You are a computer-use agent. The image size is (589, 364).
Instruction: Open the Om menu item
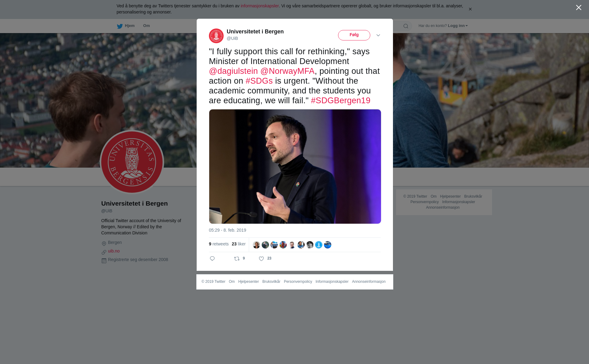tap(146, 26)
